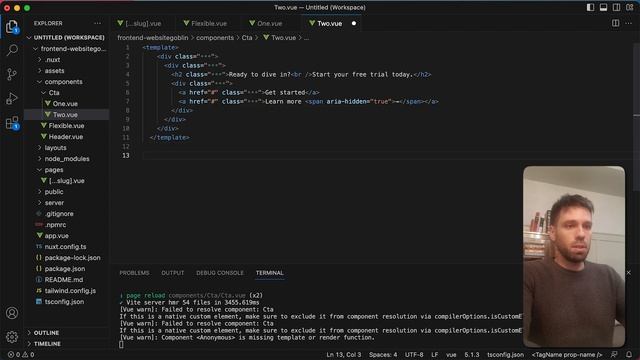Toggle the bottom panel layout icon
This screenshot has height=360, width=640.
pyautogui.click(x=603, y=7)
